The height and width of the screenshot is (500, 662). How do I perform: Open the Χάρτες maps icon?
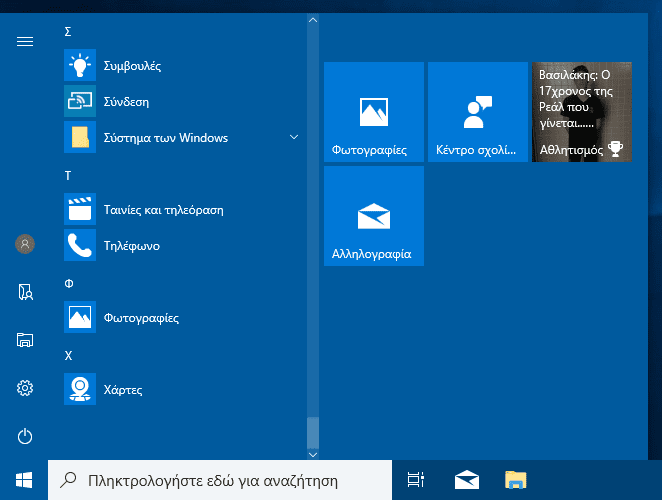click(80, 389)
